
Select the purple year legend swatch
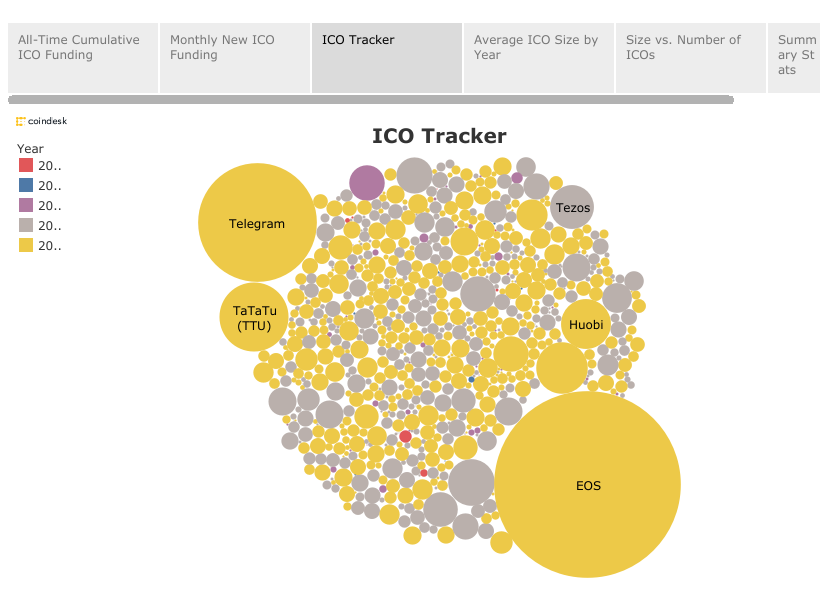point(26,205)
